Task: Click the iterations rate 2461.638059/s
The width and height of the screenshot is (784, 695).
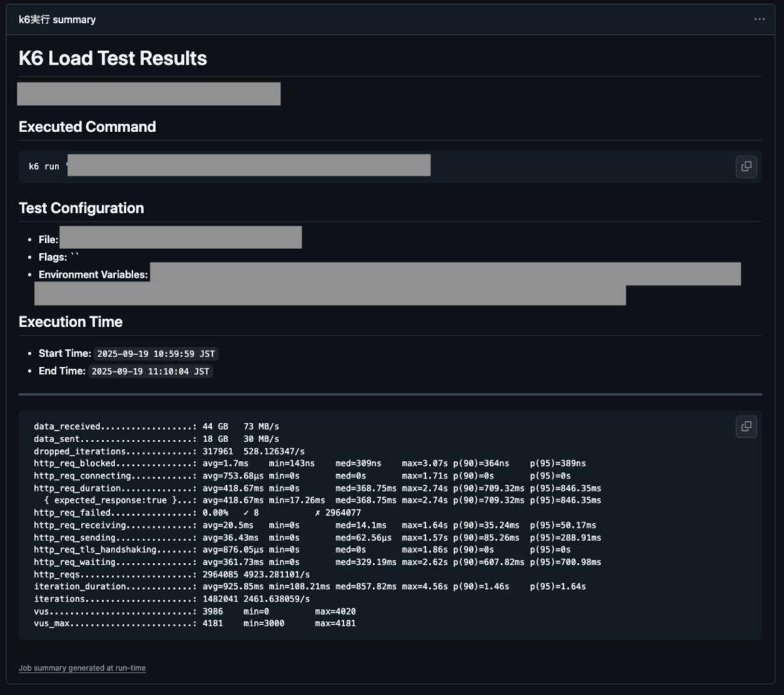Action: click(x=277, y=599)
